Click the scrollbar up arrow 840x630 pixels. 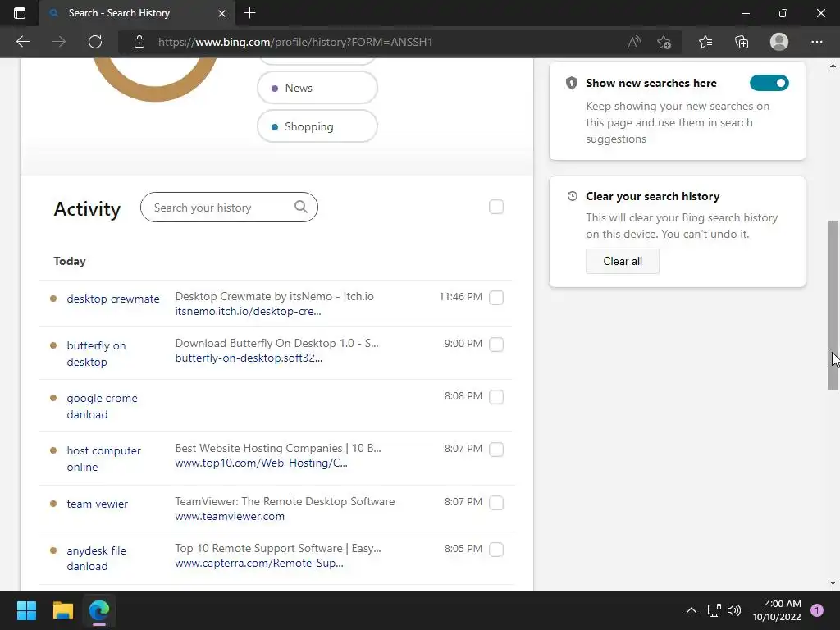tap(833, 66)
